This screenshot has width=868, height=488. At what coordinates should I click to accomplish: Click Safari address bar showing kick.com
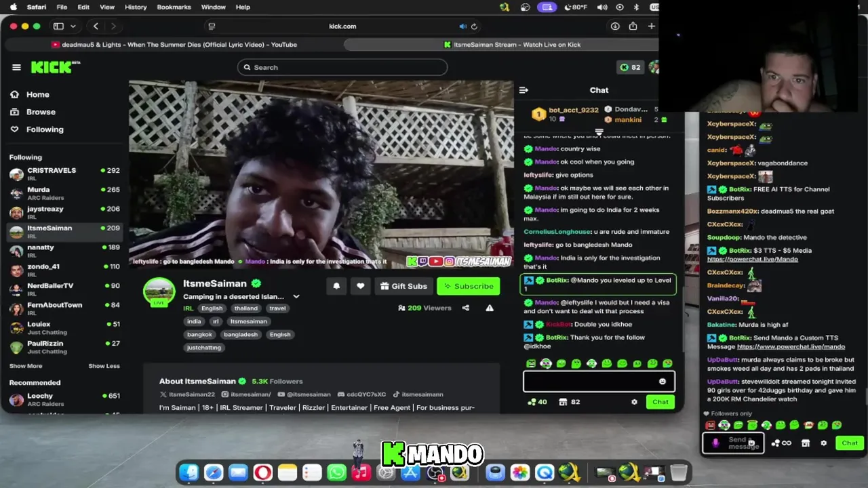click(x=342, y=26)
